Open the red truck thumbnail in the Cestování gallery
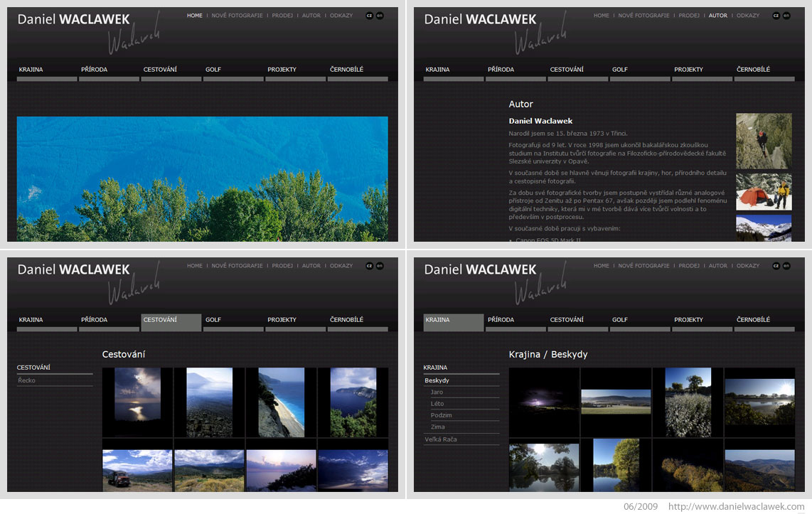The height and width of the screenshot is (514, 812). pos(137,470)
